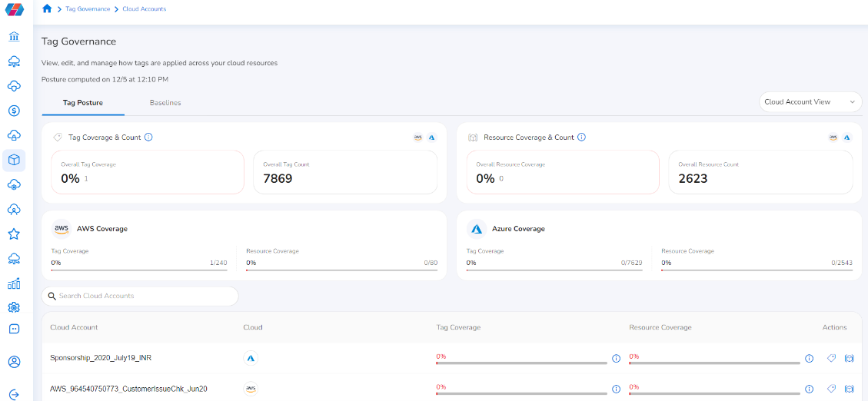
Task: Open the settings gear in the sidebar
Action: 14,307
